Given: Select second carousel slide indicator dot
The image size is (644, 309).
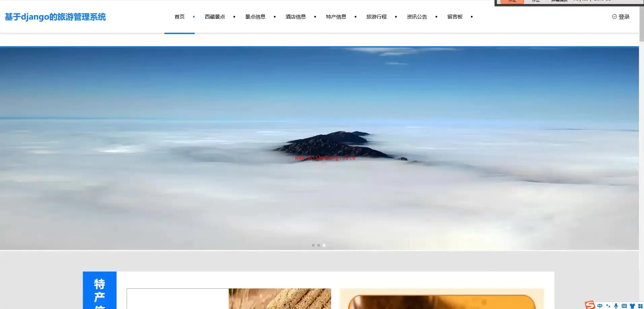Looking at the screenshot, I should [319, 245].
